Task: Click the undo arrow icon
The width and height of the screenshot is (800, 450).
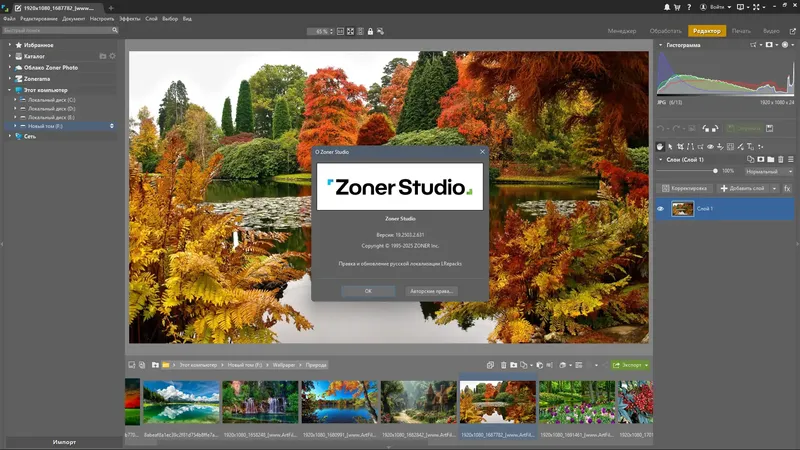Action: click(661, 129)
